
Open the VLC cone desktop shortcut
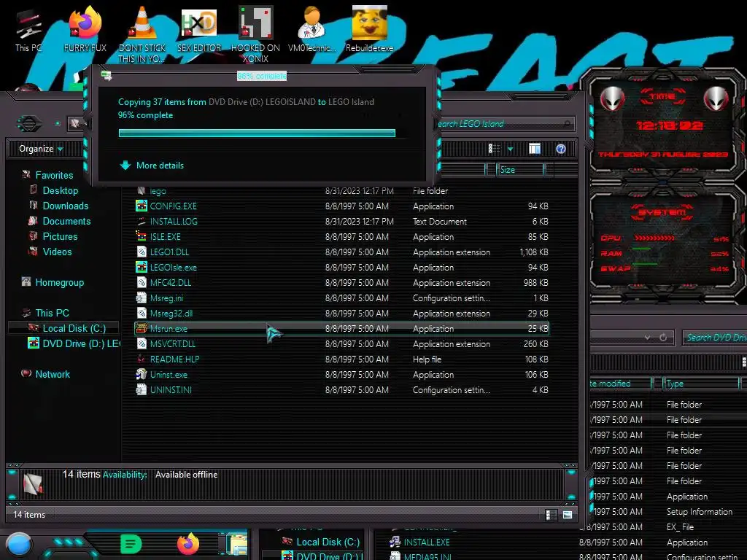[142, 34]
